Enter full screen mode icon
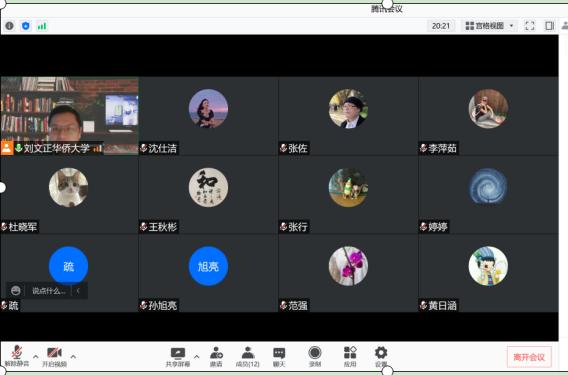This screenshot has width=568, height=375. [530, 26]
